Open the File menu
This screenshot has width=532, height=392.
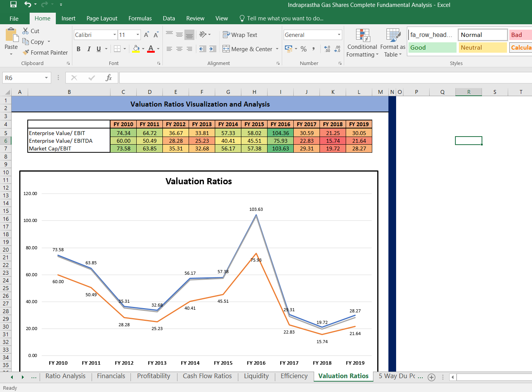(x=14, y=18)
